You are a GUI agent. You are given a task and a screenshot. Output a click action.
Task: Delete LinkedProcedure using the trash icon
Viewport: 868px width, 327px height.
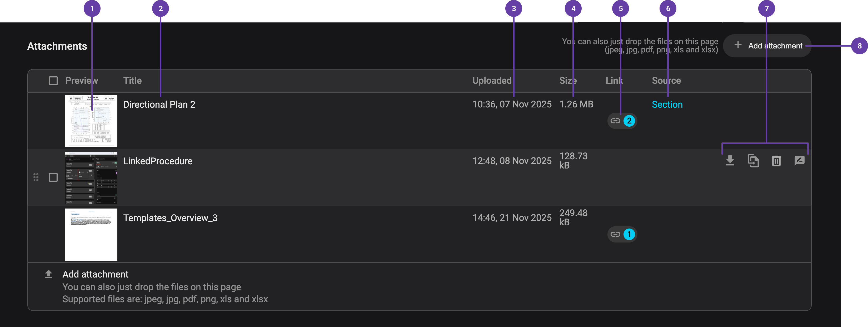[776, 161]
